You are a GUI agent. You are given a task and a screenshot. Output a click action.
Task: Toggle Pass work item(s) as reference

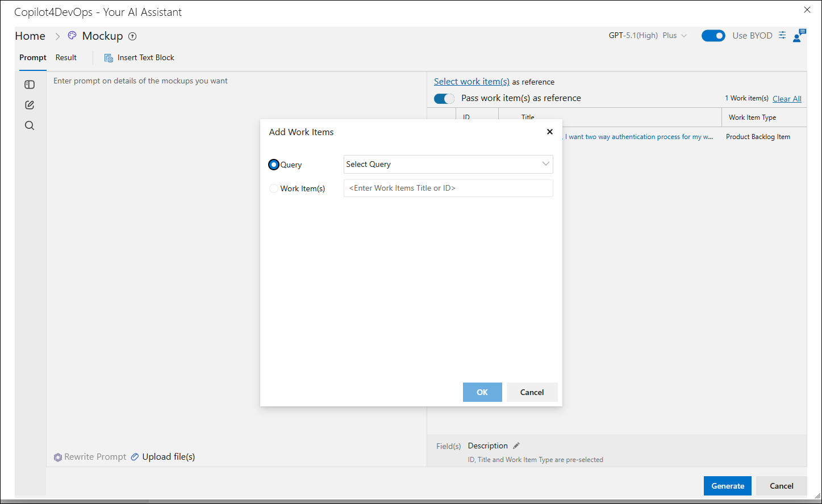[x=444, y=99]
